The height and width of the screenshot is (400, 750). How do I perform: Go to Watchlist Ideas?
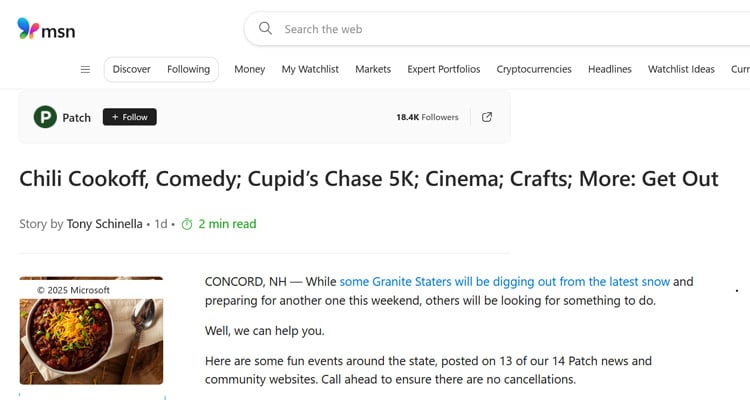pyautogui.click(x=681, y=69)
